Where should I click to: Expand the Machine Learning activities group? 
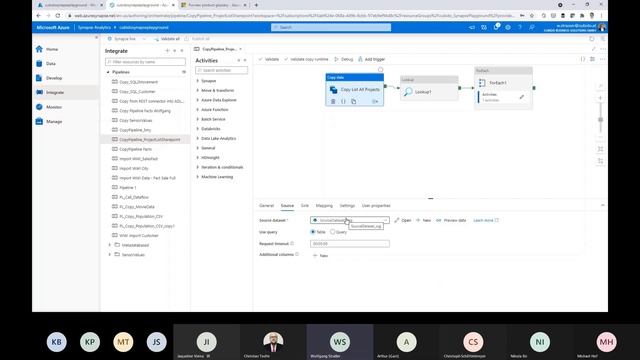point(198,177)
